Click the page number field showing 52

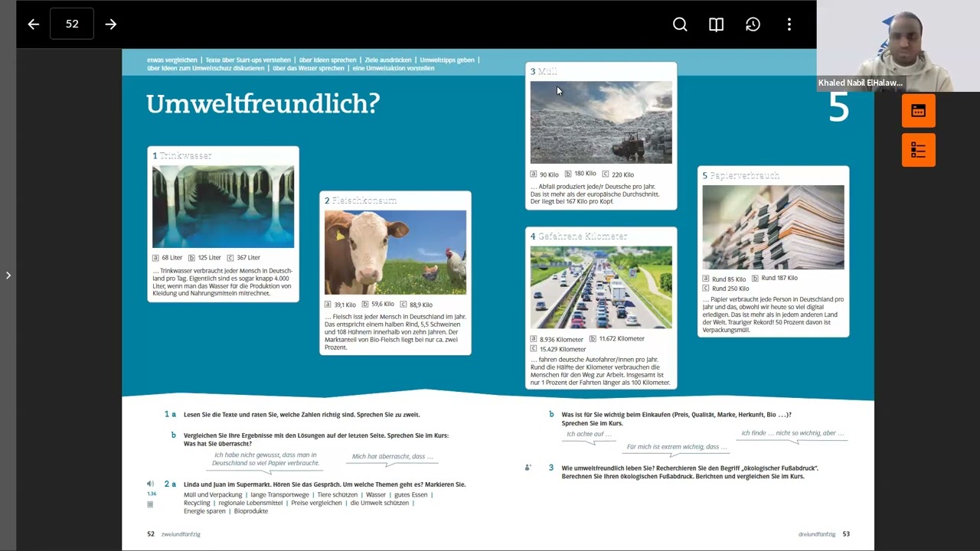(x=72, y=24)
